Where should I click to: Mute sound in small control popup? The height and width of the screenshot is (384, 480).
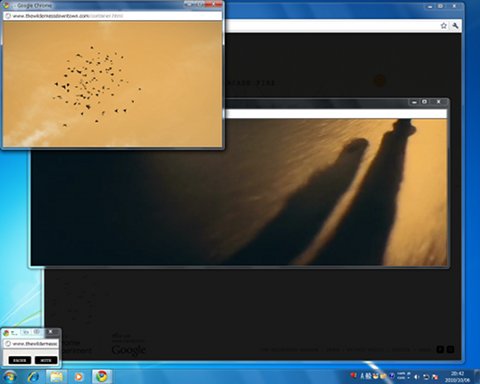pos(46,360)
